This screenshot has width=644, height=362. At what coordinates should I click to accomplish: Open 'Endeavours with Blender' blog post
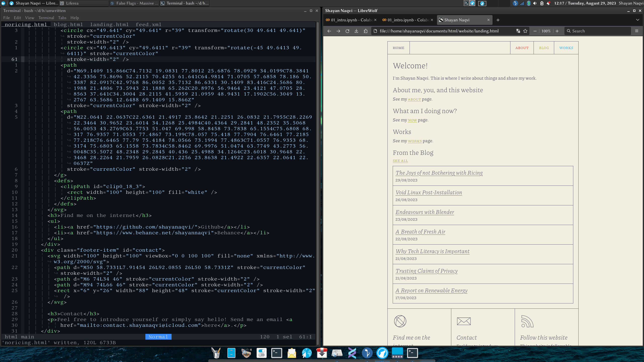click(x=425, y=212)
